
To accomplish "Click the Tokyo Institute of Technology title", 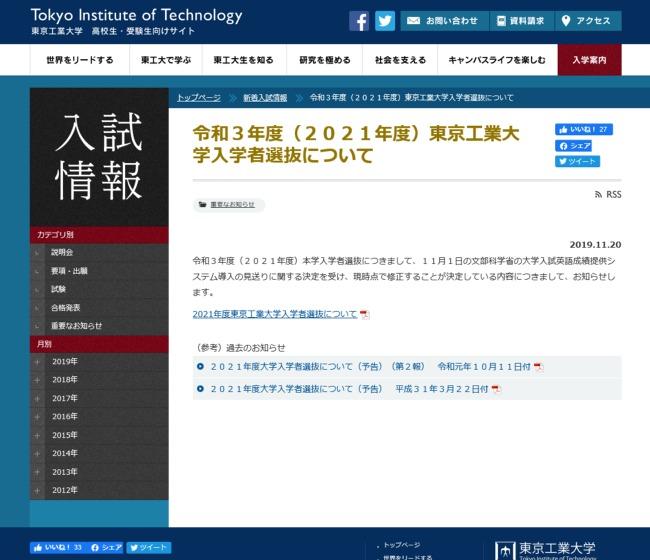I will pos(136,15).
